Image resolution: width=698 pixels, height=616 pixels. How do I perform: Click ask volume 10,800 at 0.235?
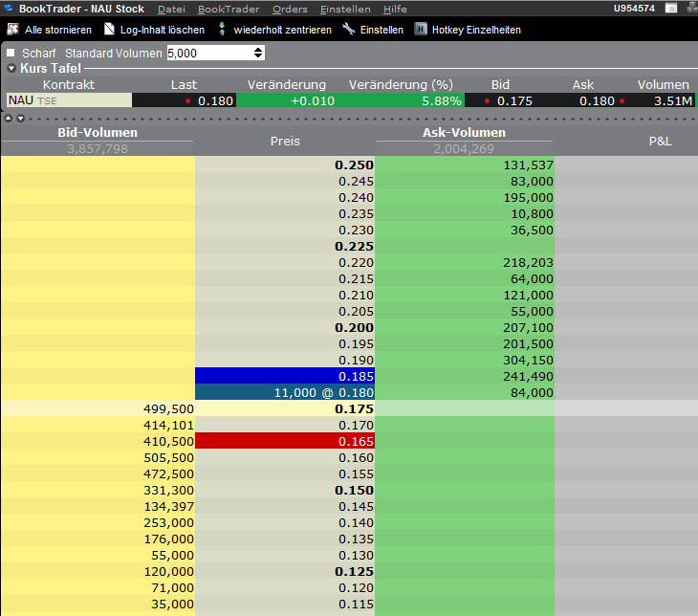532,214
